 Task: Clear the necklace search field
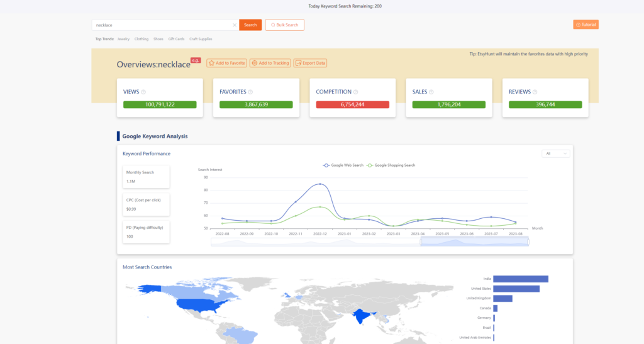pos(235,25)
